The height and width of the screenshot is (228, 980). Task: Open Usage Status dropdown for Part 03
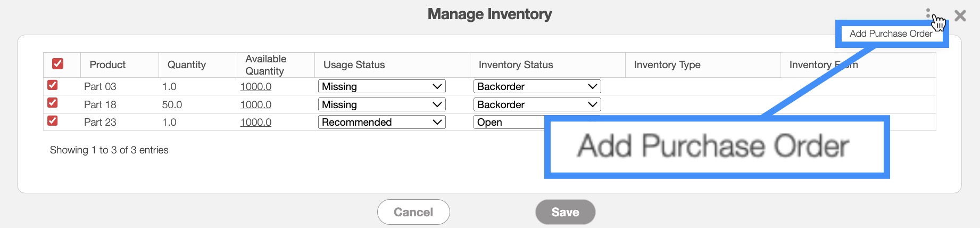point(381,86)
